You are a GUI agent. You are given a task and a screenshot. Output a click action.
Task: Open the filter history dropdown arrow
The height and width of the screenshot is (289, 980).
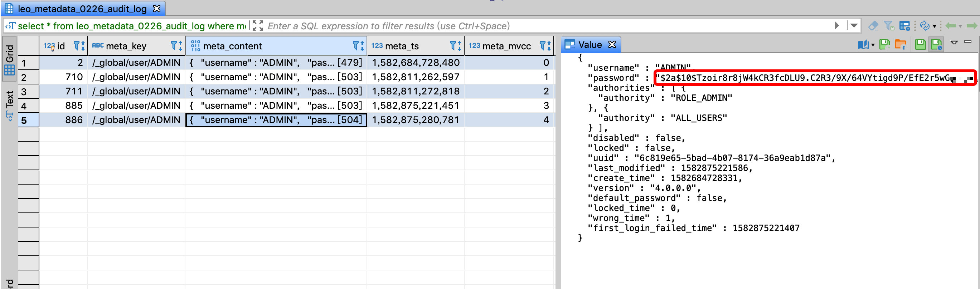tap(854, 26)
